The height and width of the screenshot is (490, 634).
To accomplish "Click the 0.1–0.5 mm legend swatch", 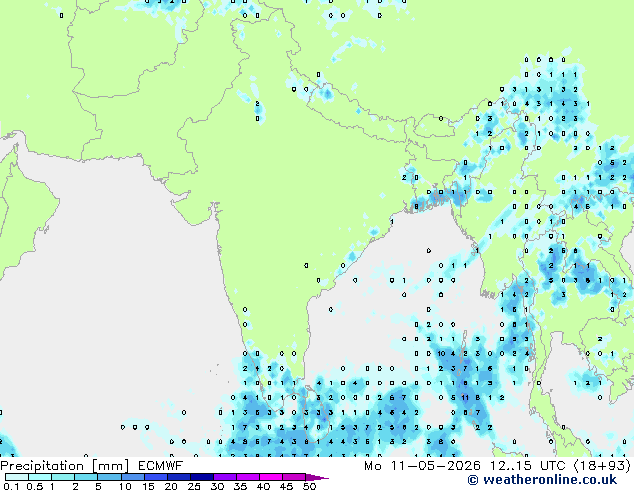I will [x=17, y=477].
